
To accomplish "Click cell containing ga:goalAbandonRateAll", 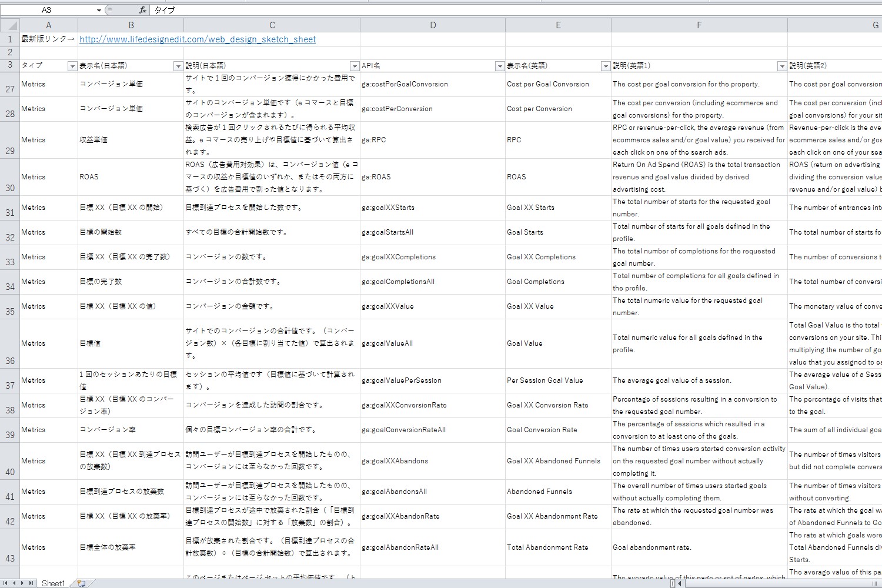I will tap(433, 547).
